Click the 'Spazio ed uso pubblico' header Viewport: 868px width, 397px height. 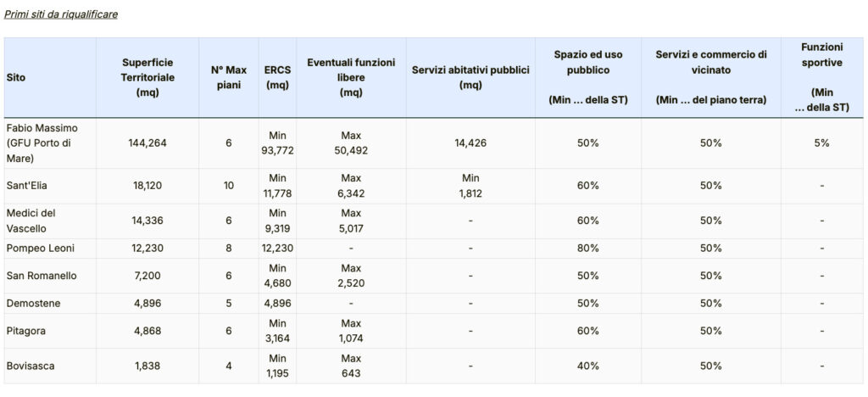(588, 62)
